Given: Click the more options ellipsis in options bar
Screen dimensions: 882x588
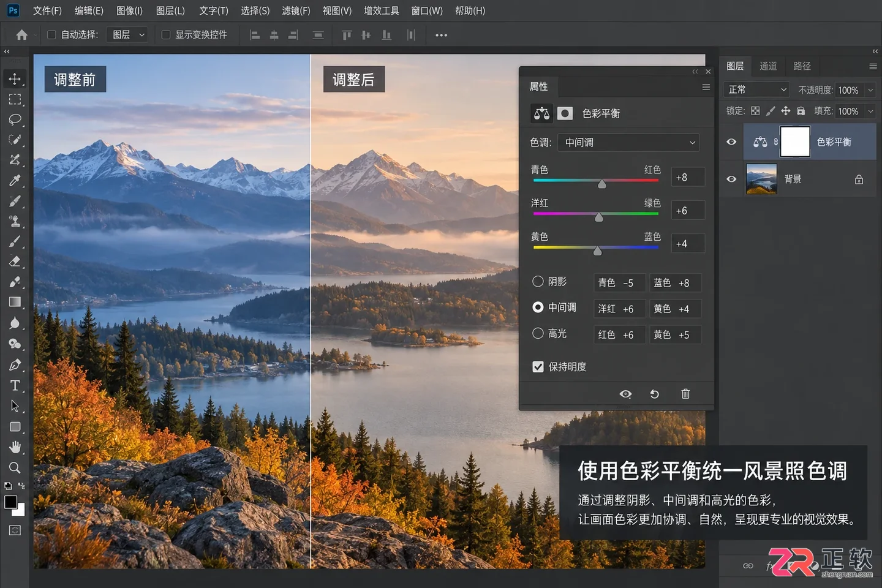Looking at the screenshot, I should (x=441, y=35).
